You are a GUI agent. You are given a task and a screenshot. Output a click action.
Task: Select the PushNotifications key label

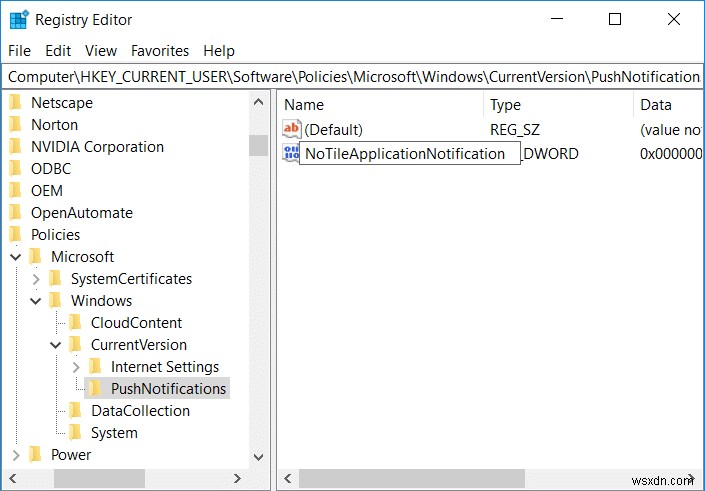click(x=169, y=389)
